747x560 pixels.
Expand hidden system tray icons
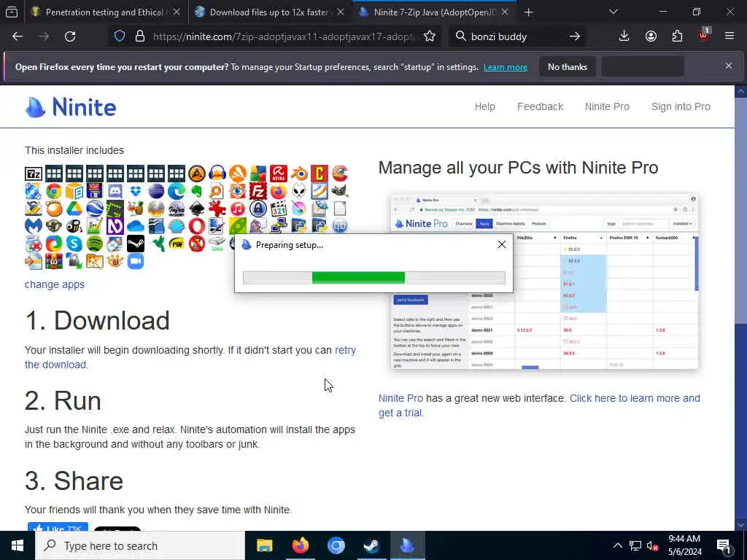coord(617,545)
